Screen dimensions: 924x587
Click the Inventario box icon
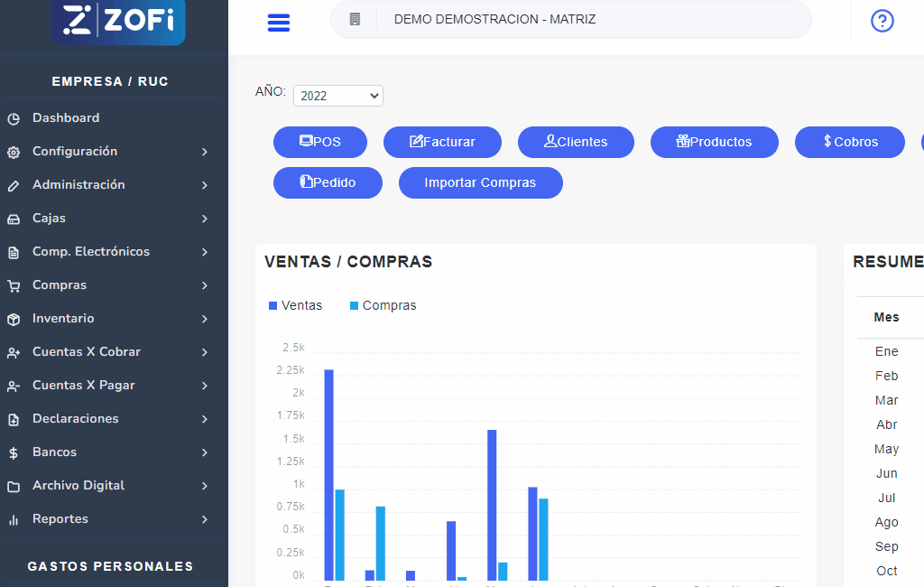[x=14, y=319]
